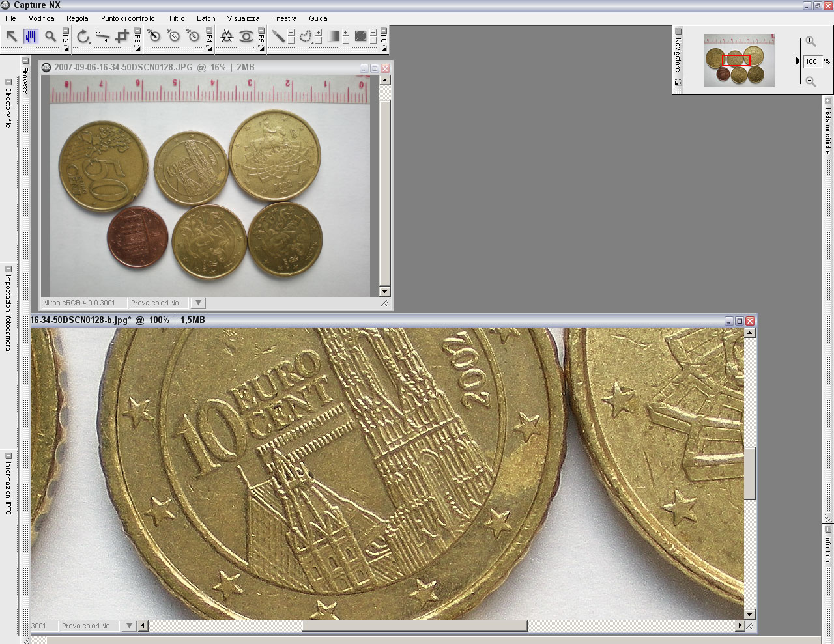Screen dimensions: 834x644
Task: Click the Navigator coin thumbnail preview
Action: pos(739,61)
